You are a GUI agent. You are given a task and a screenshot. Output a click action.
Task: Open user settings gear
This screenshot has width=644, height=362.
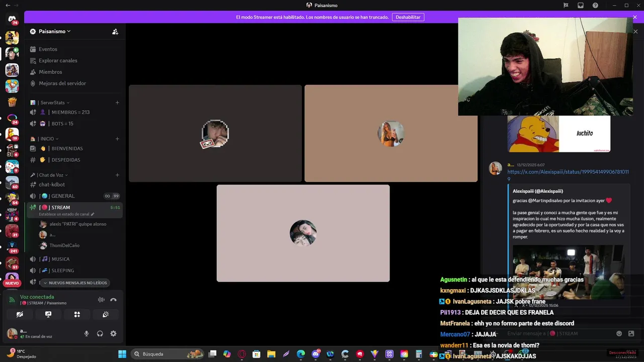pyautogui.click(x=113, y=333)
